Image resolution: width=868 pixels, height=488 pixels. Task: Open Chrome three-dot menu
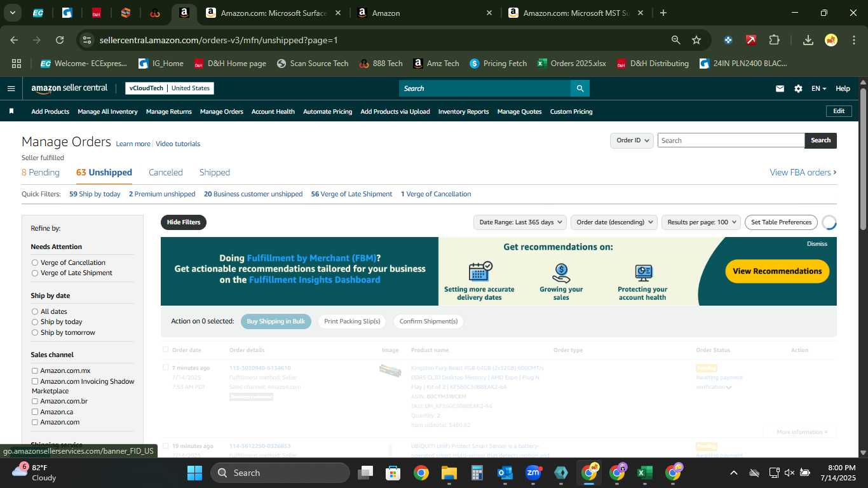coord(853,40)
